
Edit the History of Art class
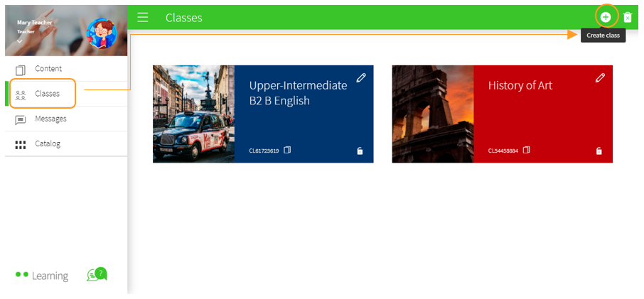coord(600,77)
